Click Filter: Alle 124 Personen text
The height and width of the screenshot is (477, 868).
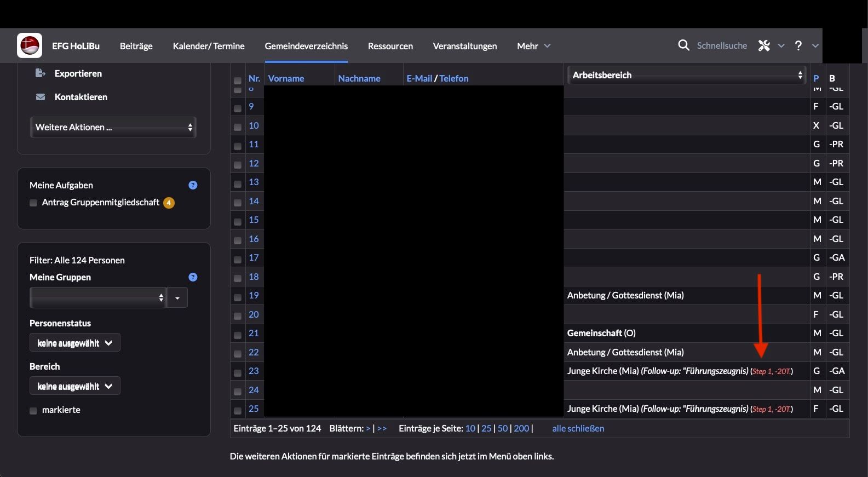pos(77,260)
